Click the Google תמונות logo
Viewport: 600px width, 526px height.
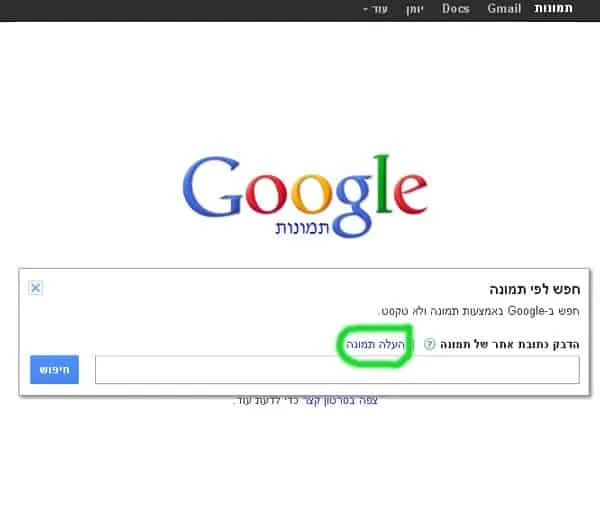click(305, 195)
